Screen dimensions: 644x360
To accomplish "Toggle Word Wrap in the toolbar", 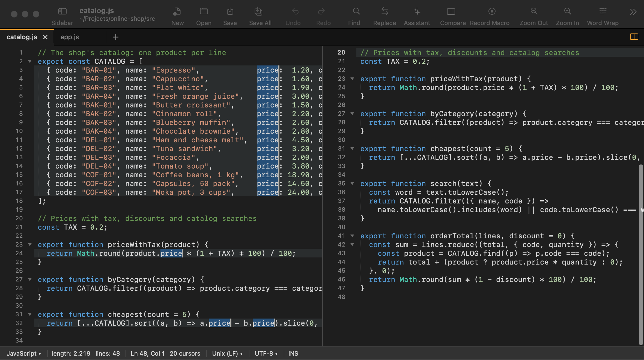I will tap(603, 11).
